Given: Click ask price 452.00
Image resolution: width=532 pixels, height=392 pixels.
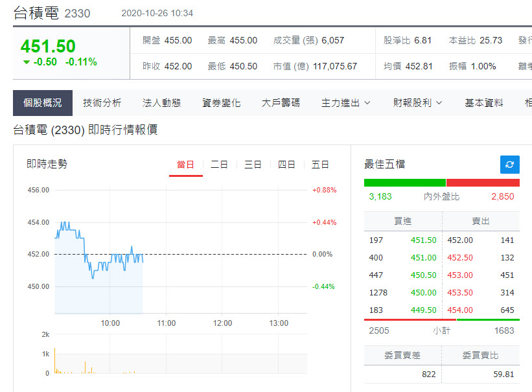Looking at the screenshot, I should [460, 240].
